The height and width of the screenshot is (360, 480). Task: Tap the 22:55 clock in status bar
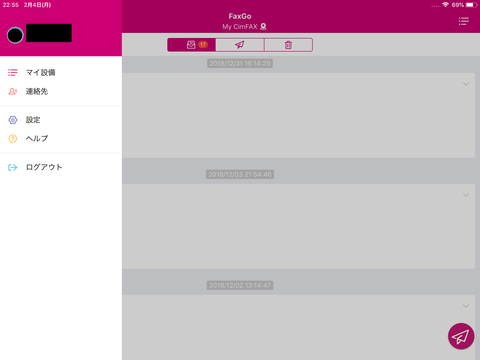click(11, 5)
